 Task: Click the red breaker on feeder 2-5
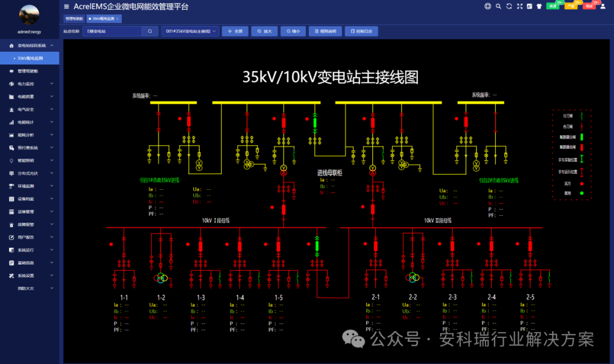[x=530, y=246]
